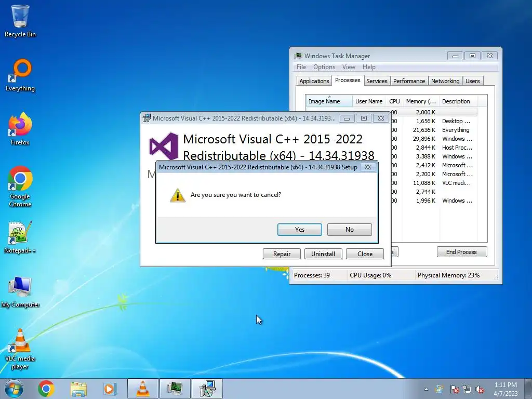Show hidden system tray icons arrow
Screen dimensions: 532x399
(426, 389)
